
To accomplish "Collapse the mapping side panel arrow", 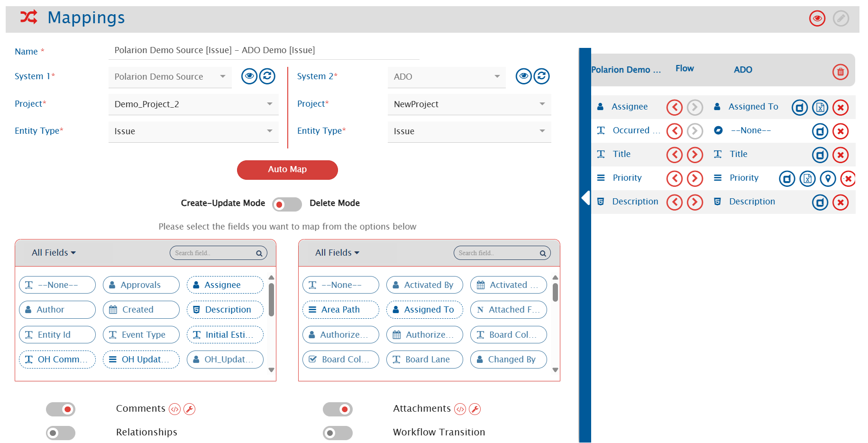I will [x=586, y=198].
